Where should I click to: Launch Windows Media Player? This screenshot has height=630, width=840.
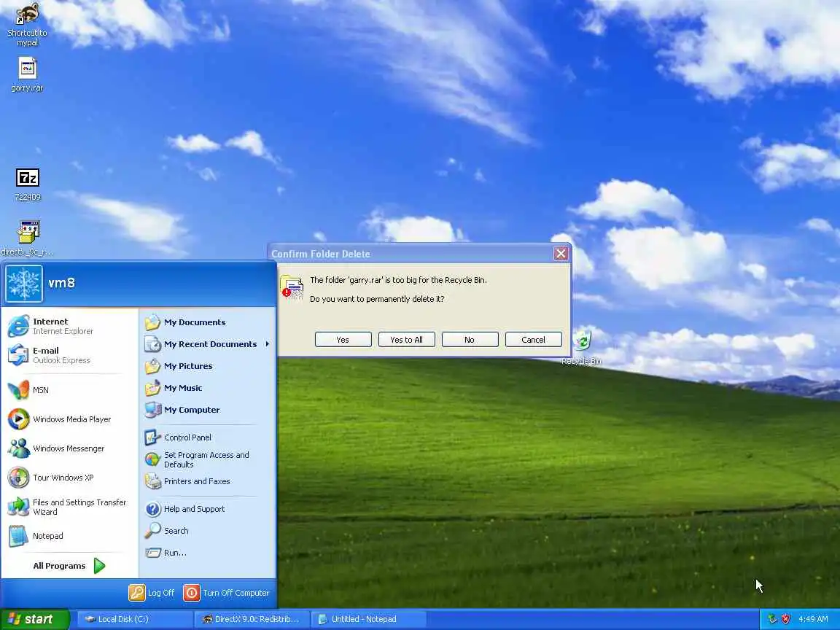[70, 419]
